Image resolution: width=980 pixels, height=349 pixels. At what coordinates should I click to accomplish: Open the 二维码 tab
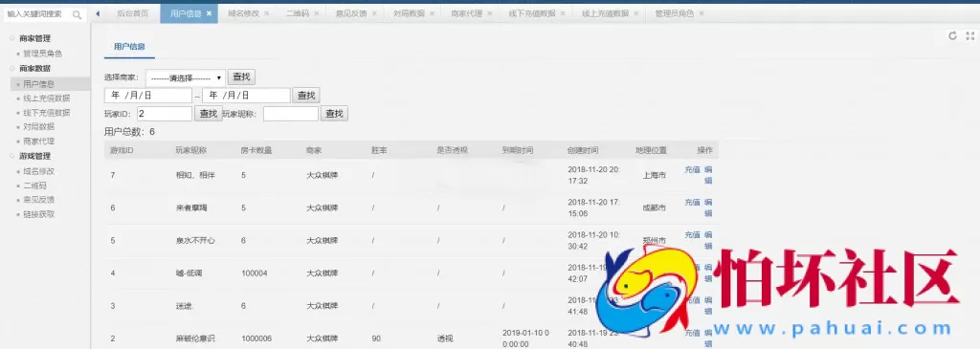(x=298, y=13)
